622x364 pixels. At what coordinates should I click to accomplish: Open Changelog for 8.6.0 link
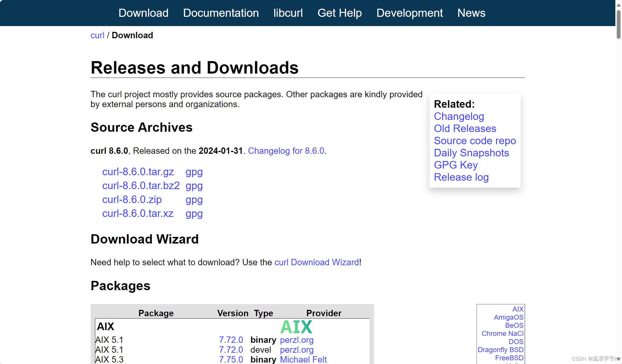pos(286,151)
